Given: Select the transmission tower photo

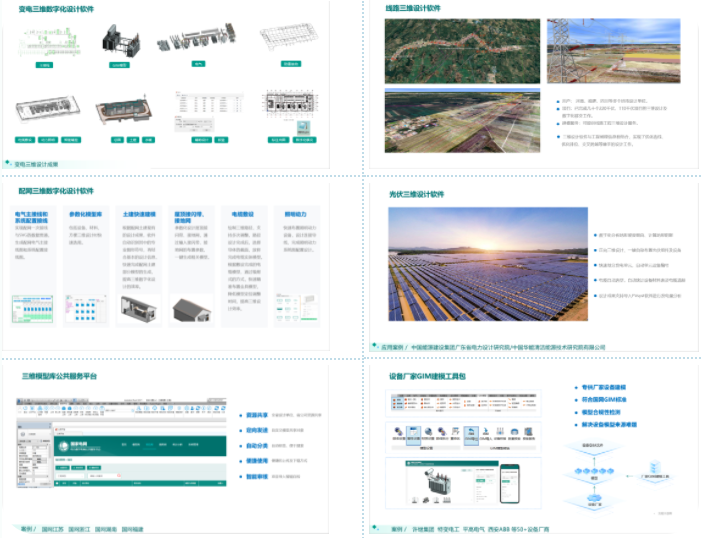Looking at the screenshot, I should click(616, 50).
